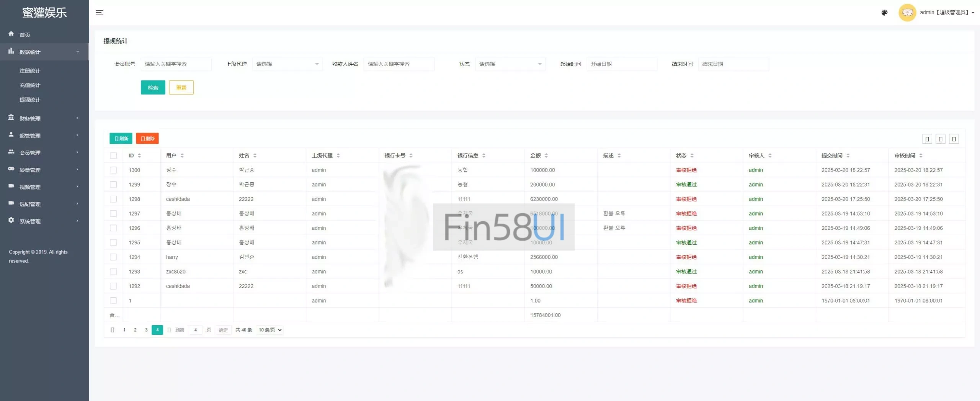Click the 开始日期 start date field
This screenshot has height=401, width=980.
[621, 64]
